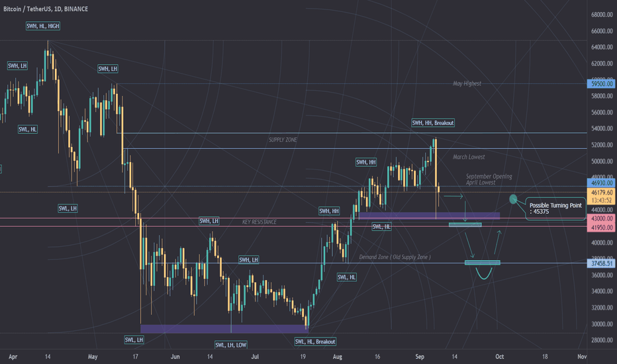This screenshot has height=364, width=617.
Task: Click the 'KEY RESISTANCE' text
Action: tap(260, 222)
